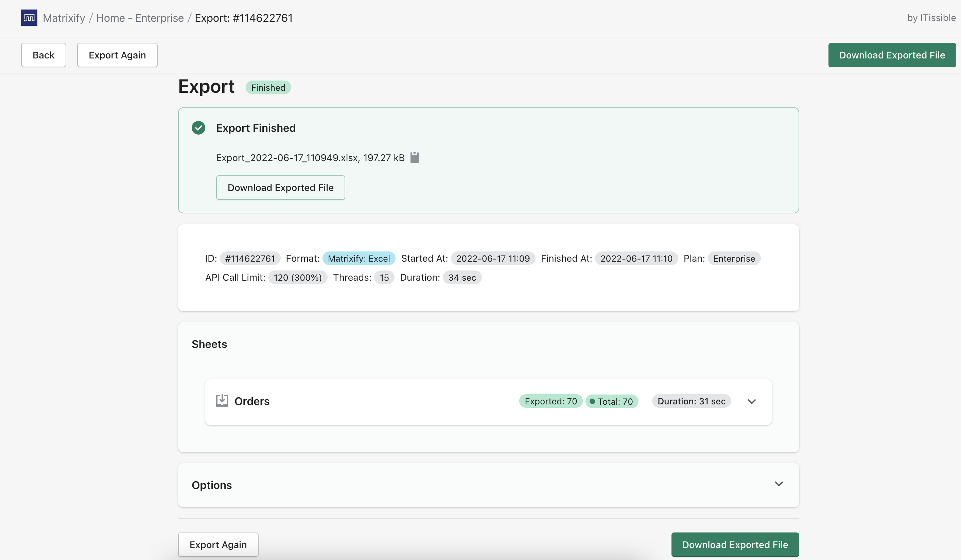
Task: Click the Export Finished heading
Action: click(x=256, y=128)
